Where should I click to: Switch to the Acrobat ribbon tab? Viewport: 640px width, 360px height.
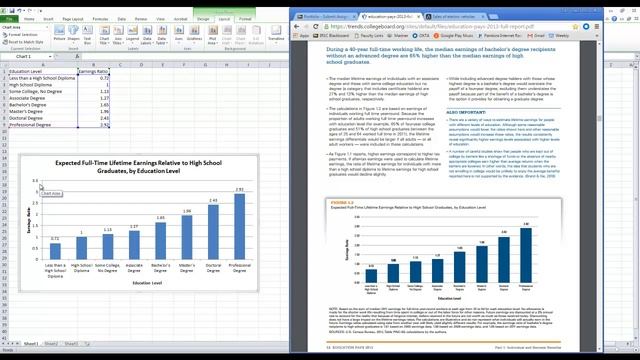click(x=180, y=19)
